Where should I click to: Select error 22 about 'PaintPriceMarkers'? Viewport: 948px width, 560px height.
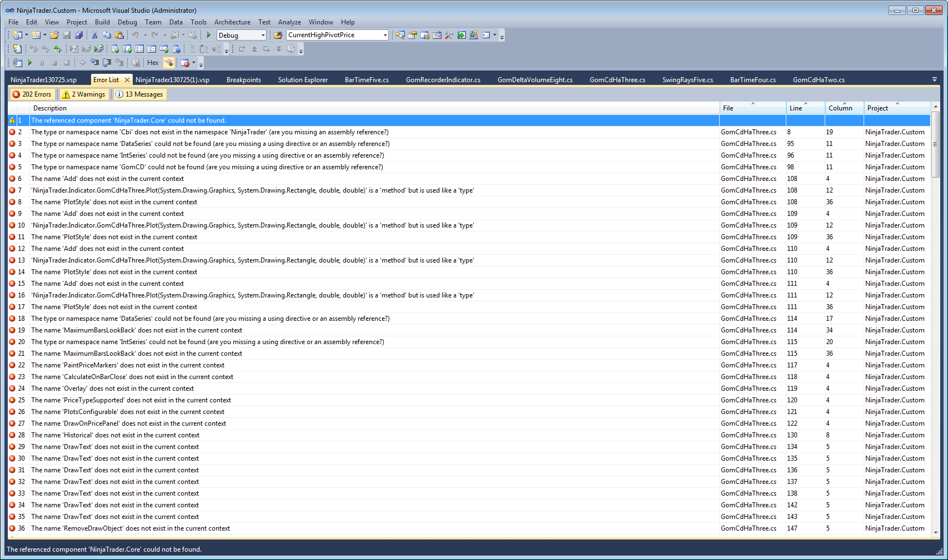[469, 365]
